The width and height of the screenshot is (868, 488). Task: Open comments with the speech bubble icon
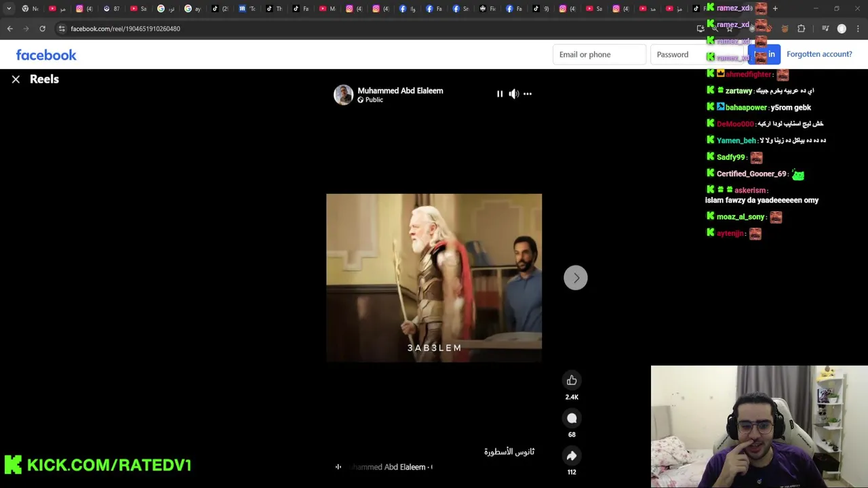pyautogui.click(x=572, y=418)
